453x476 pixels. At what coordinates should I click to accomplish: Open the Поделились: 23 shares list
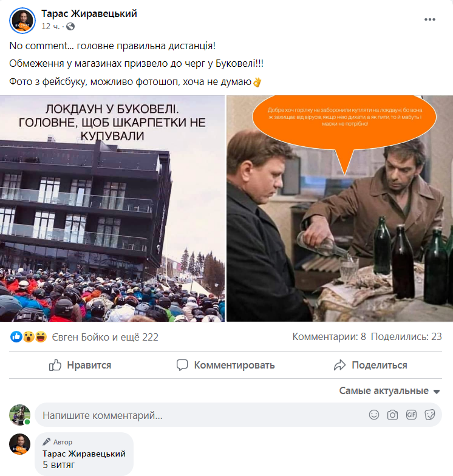pyautogui.click(x=406, y=336)
